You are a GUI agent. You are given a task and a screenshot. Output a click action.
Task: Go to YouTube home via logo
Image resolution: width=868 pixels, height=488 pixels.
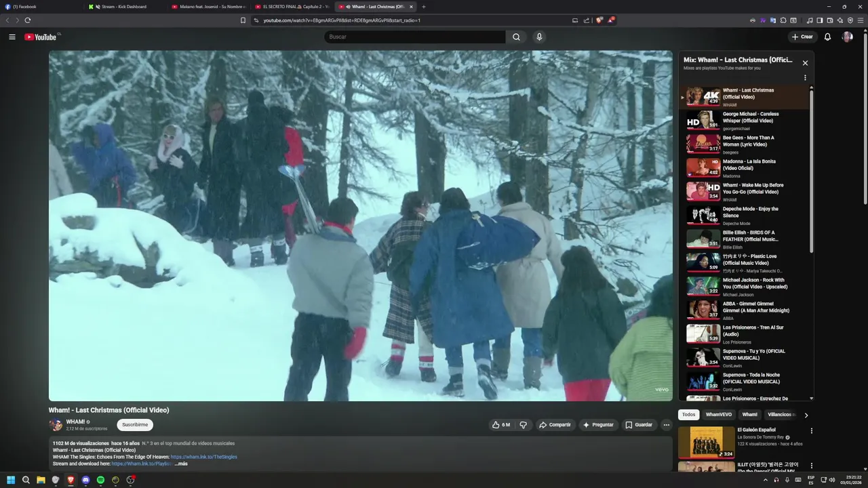tap(42, 37)
